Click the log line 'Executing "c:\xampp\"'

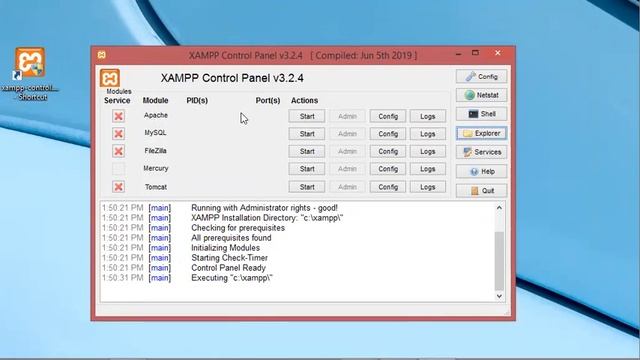231,278
